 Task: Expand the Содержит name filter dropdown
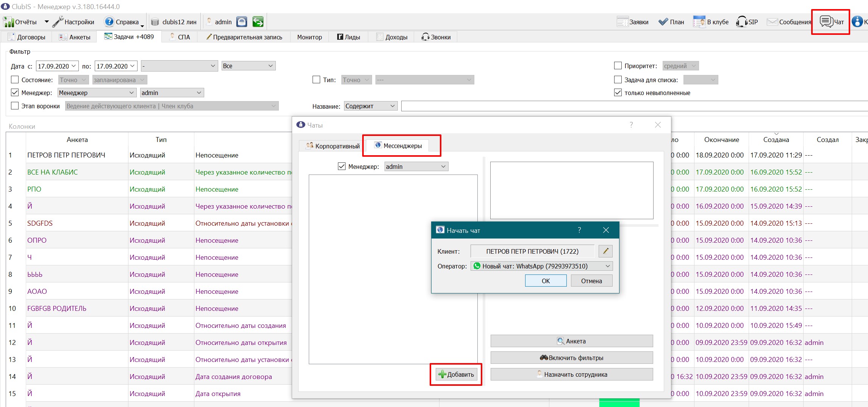coord(370,106)
